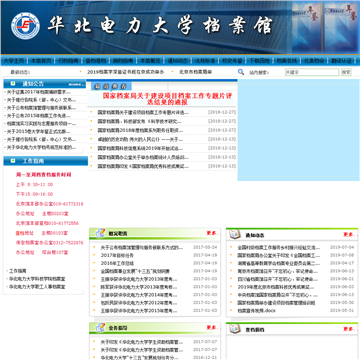
Task: Open notice 关于华北电力大学档号规范标准的...
Action: click(x=41, y=147)
